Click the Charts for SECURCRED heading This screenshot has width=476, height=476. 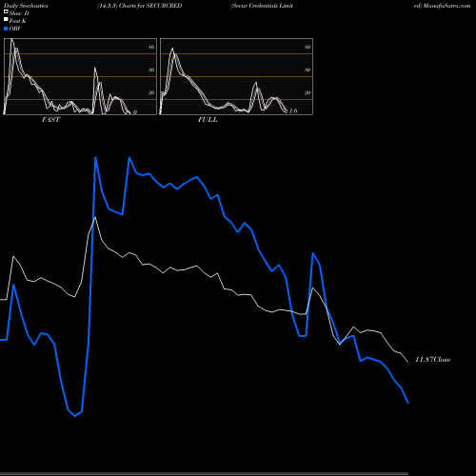click(140, 6)
